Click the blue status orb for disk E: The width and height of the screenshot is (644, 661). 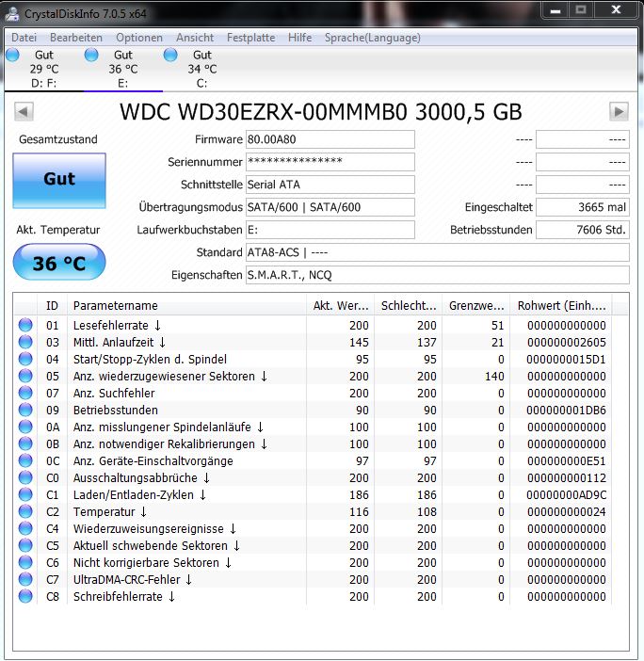(91, 55)
